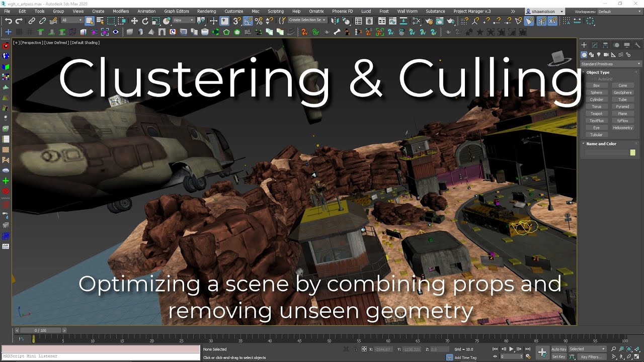Click the current frame number field
Viewport: 644px width, 362px height.
point(511,356)
